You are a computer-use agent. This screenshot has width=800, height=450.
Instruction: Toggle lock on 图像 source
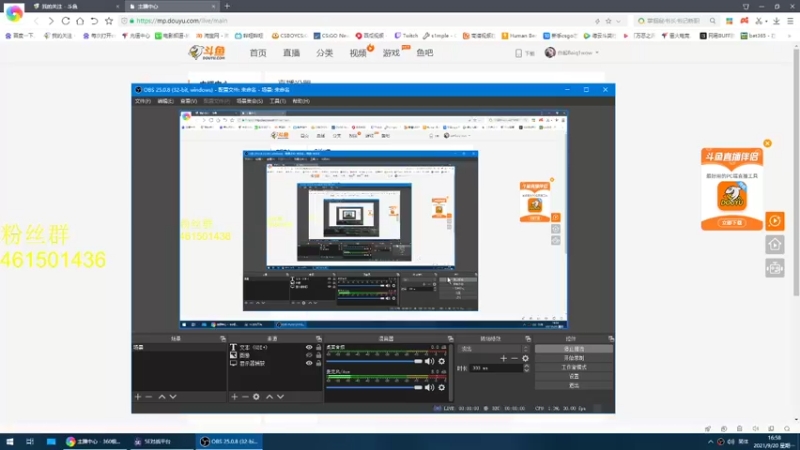[319, 355]
